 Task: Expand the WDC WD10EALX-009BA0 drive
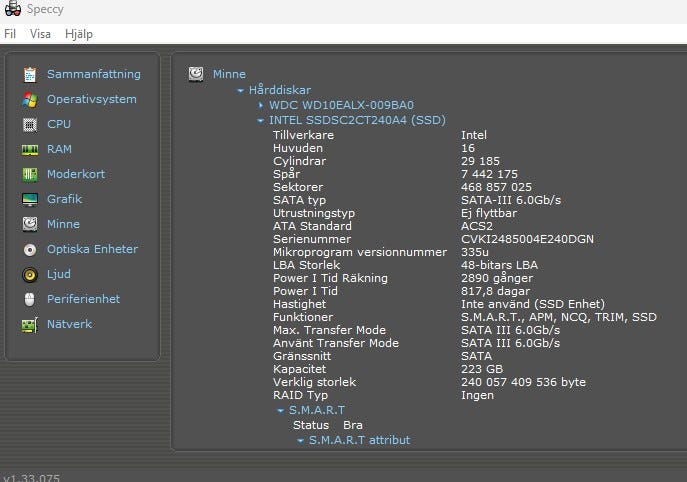[x=261, y=105]
